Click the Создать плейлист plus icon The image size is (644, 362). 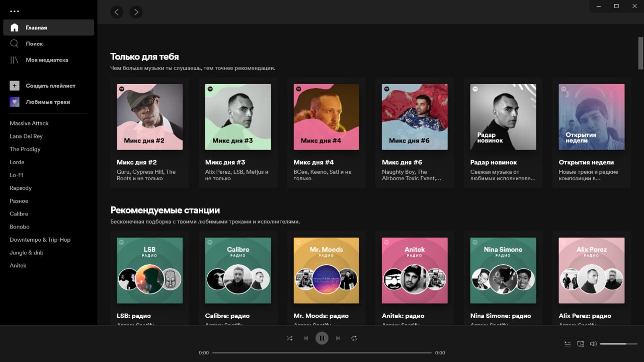(x=15, y=86)
